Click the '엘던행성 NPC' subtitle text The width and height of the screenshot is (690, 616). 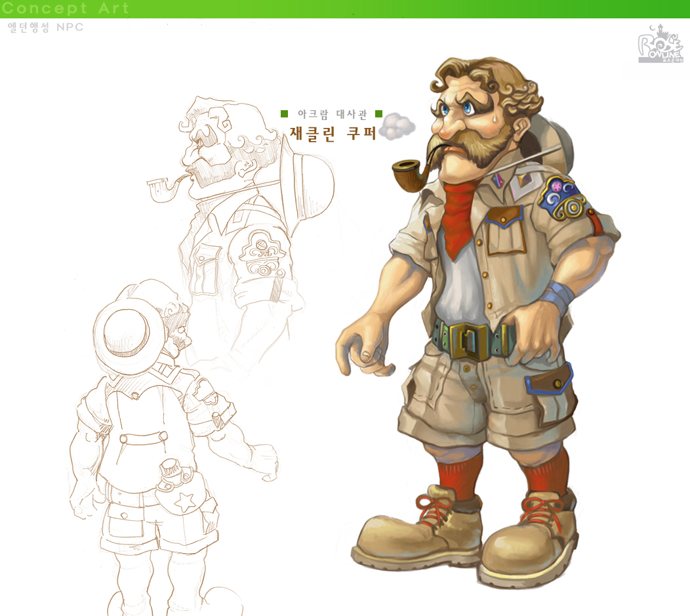click(x=46, y=28)
